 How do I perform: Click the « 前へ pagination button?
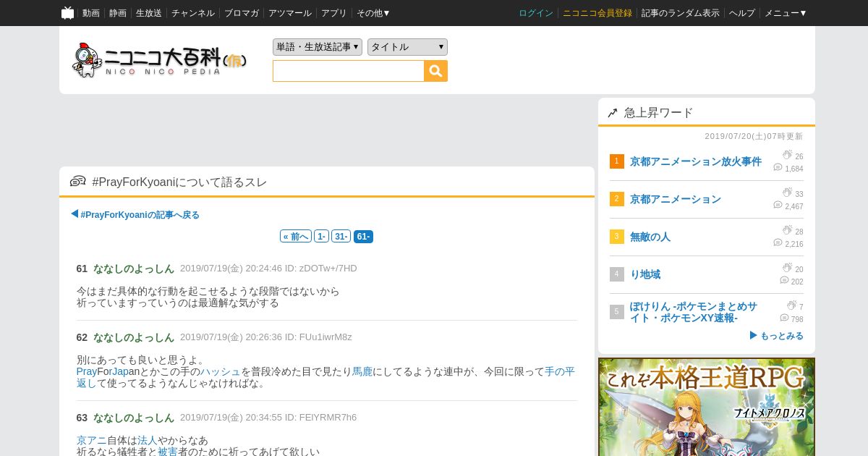296,237
